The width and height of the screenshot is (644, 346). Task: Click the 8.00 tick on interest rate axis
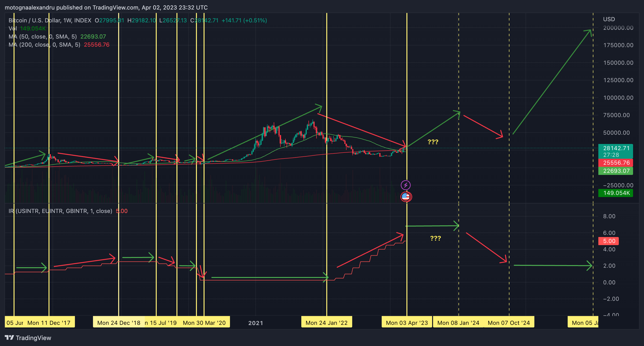pyautogui.click(x=609, y=216)
